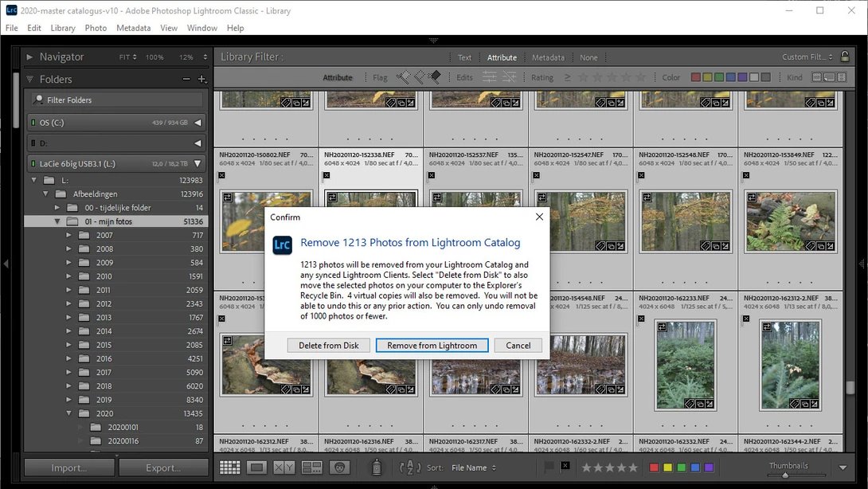Toggle reject flag on NH20201120-152537.NEF

(x=432, y=175)
